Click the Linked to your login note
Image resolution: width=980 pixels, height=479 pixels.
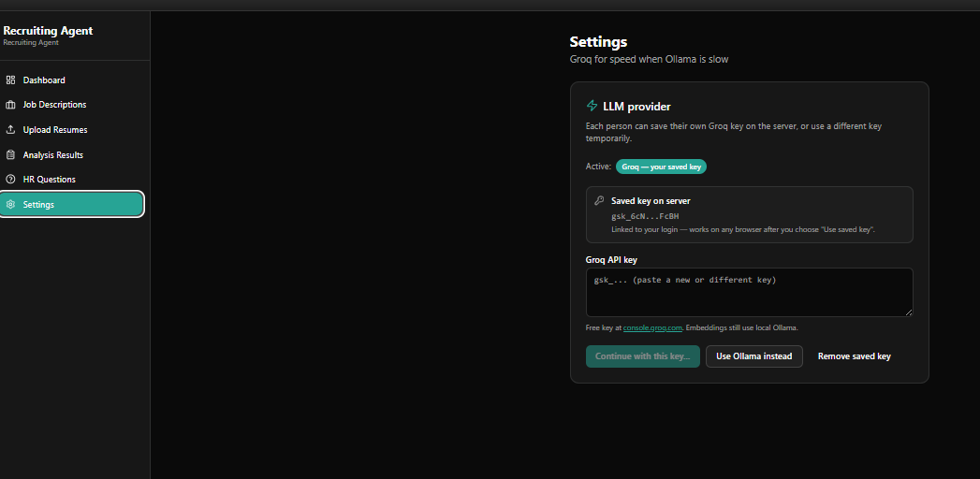point(742,230)
